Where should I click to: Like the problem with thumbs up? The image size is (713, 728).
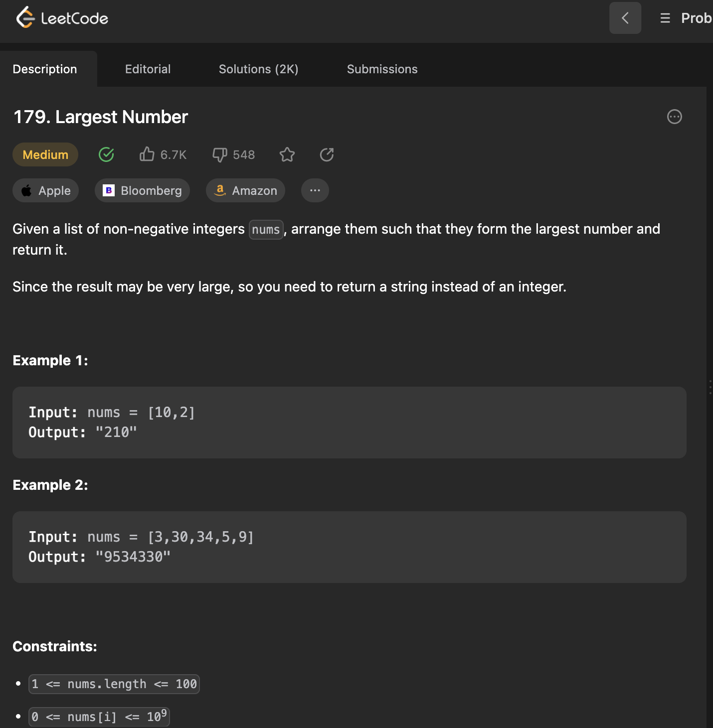click(x=147, y=154)
